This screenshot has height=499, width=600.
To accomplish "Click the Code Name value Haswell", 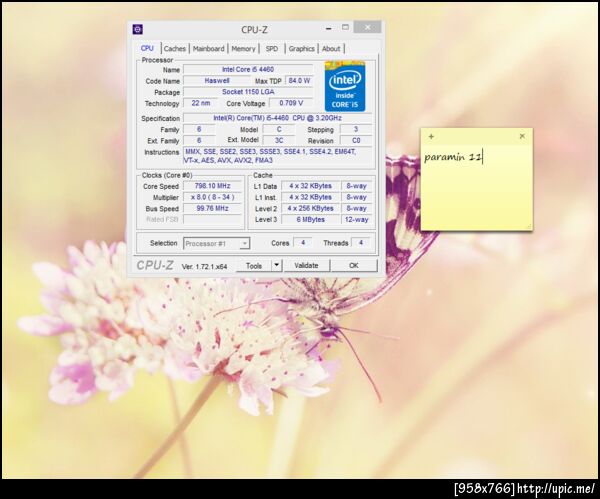I will pos(217,80).
